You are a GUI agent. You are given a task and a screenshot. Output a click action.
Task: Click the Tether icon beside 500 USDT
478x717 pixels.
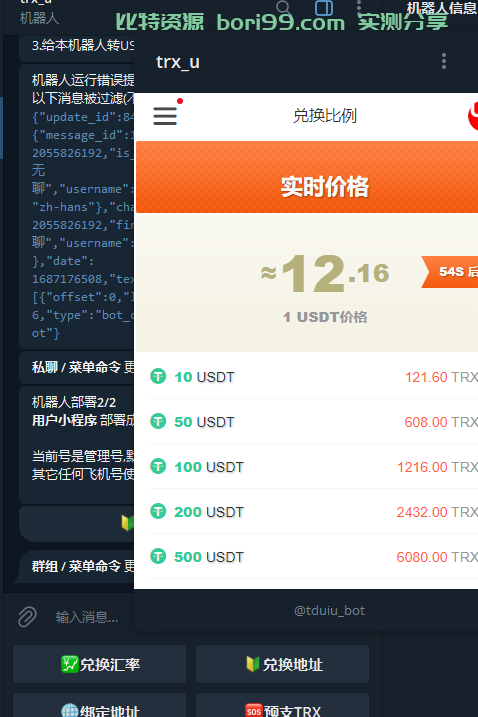tap(158, 556)
